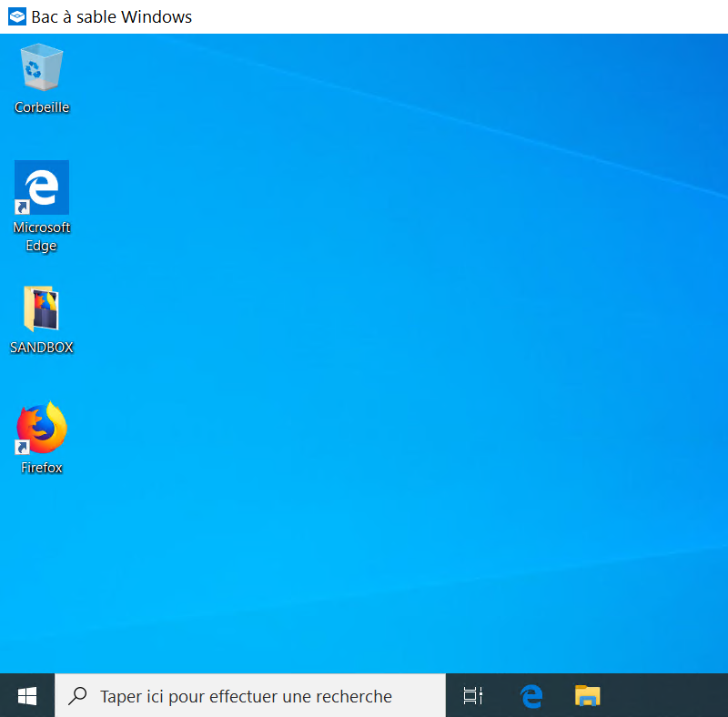Click the 'Bac à sable Windows' window title
Image resolution: width=728 pixels, height=717 pixels.
coord(112,17)
